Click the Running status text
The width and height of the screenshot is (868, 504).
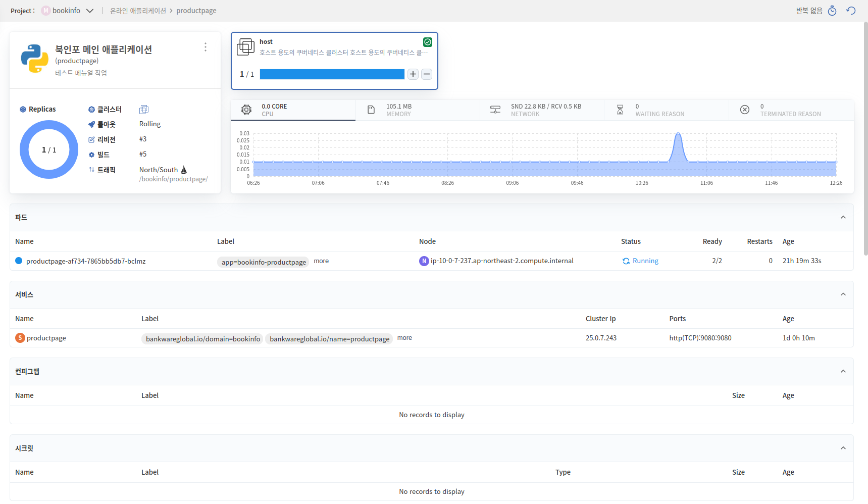click(x=645, y=261)
